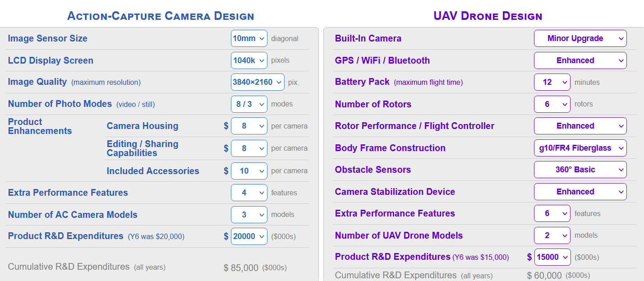Open the camera Product R&D Expenditures dropdown

point(249,236)
